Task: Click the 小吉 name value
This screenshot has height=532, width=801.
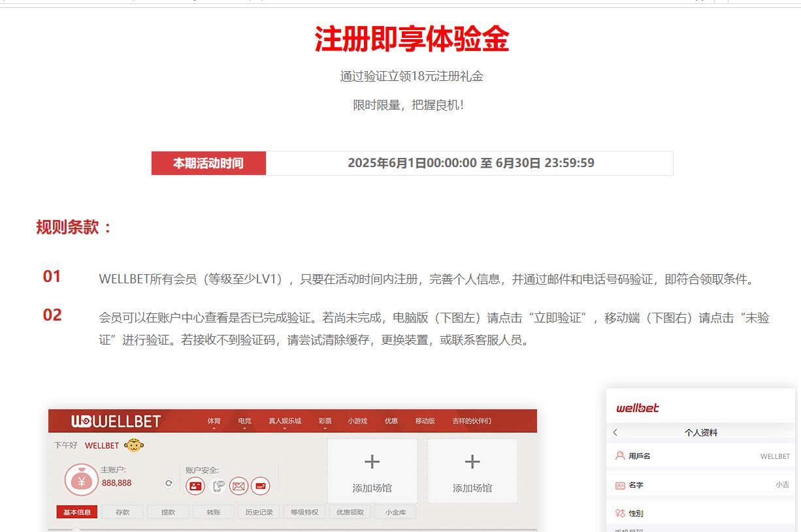Action: click(x=783, y=485)
